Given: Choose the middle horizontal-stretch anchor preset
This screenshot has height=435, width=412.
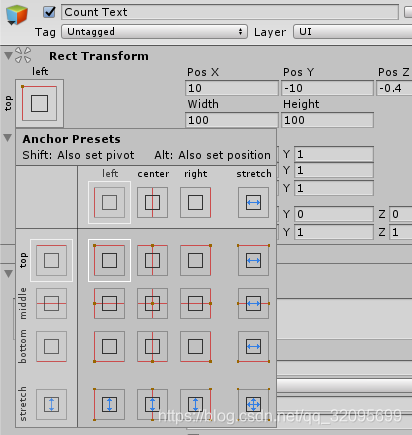Looking at the screenshot, I should tap(253, 303).
